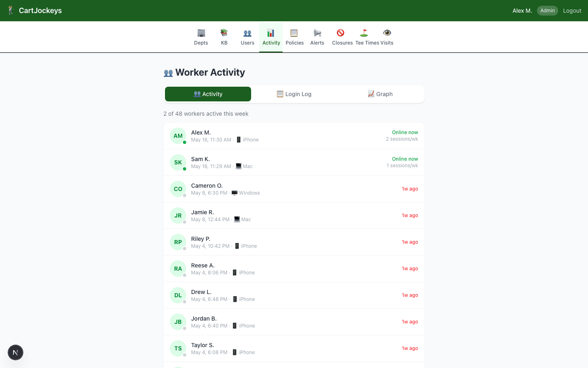Open Closures prohibited sign icon
Viewport: 588px width, 368px height.
coord(341,33)
